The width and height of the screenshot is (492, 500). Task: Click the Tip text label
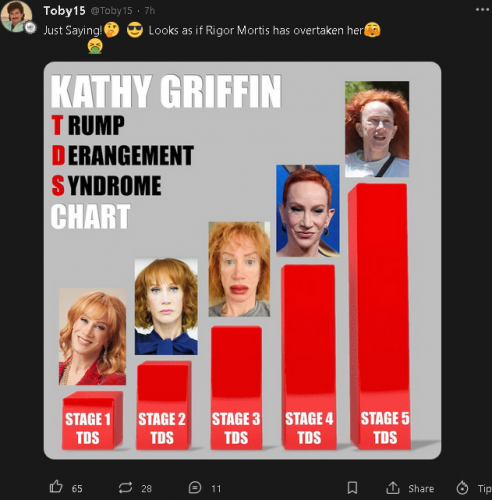(x=484, y=489)
